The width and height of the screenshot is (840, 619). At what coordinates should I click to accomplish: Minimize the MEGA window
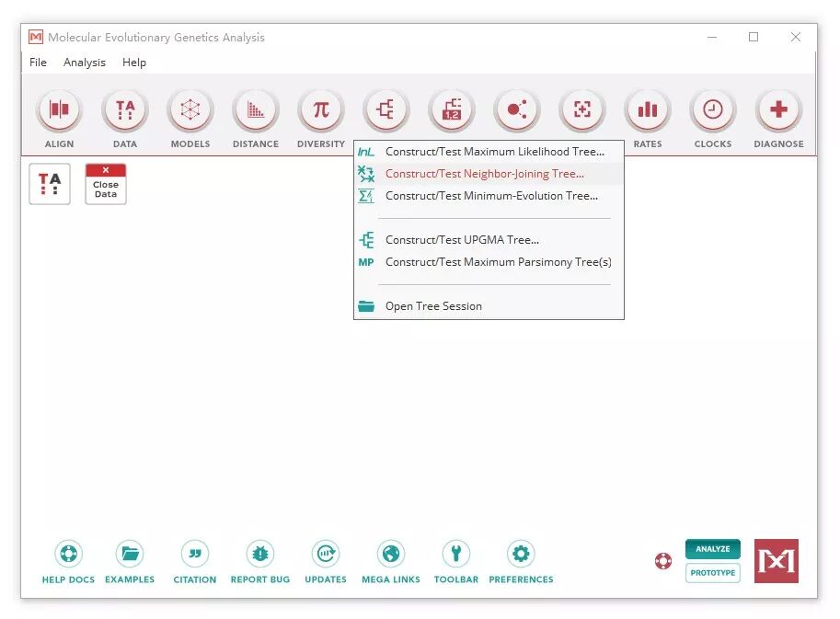712,37
